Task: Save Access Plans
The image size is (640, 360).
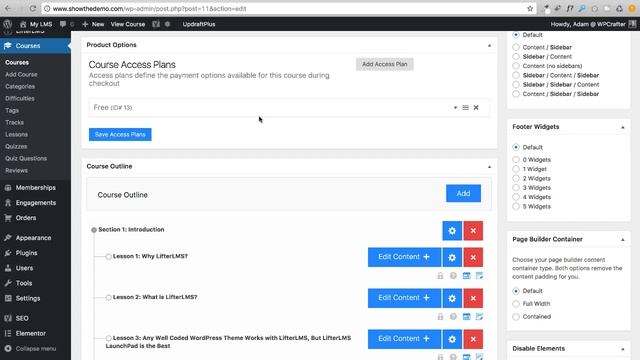Action: 120,134
